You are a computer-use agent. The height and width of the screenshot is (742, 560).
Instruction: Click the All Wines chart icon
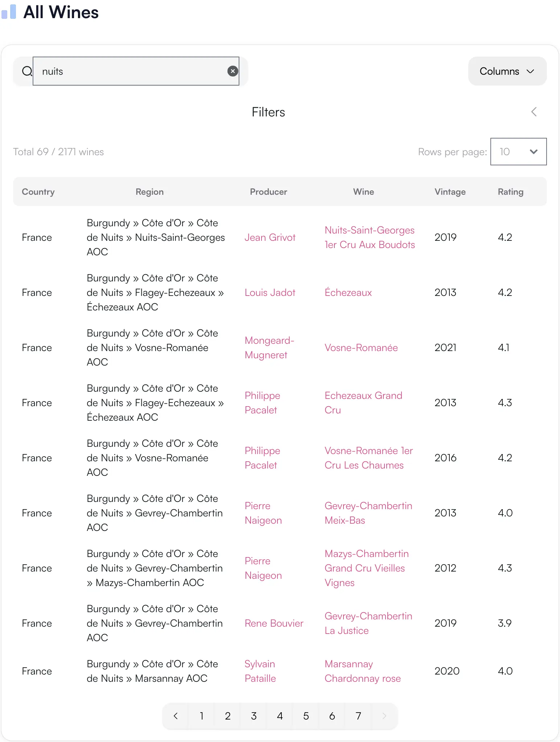(9, 12)
